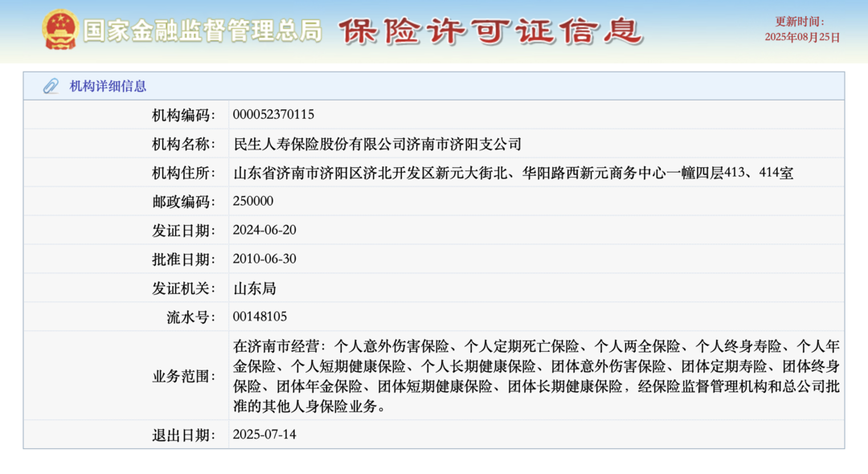Click the national emblem logo in header
The image size is (868, 474).
coord(60,30)
